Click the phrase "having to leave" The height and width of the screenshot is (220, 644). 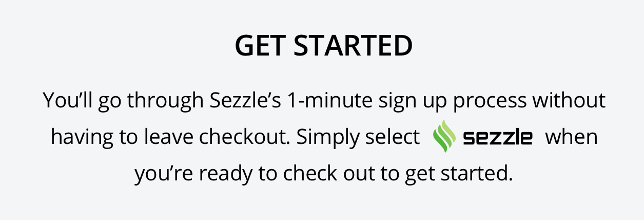(122, 138)
